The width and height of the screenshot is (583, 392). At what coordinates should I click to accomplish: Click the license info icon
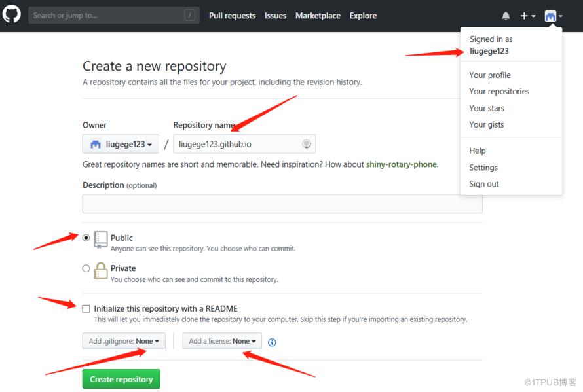click(272, 342)
